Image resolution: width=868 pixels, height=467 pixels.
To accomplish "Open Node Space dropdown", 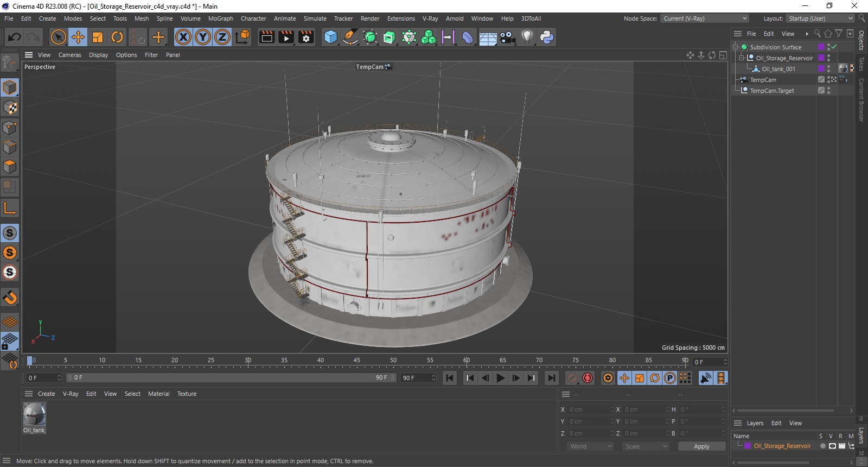I will coord(705,18).
